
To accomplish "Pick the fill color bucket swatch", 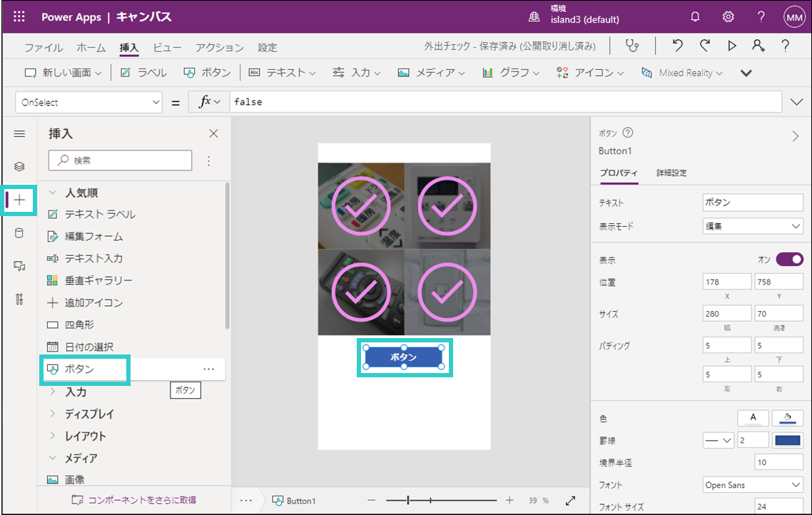I will click(x=788, y=418).
